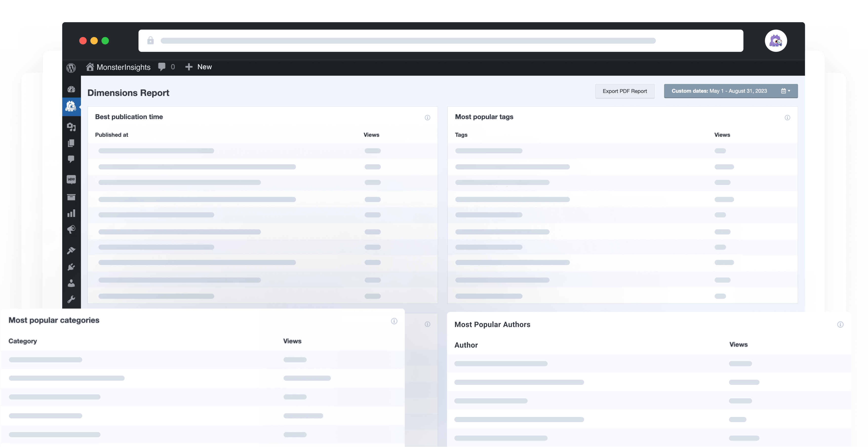868x447 pixels.
Task: Open the Media sidebar icon
Action: 71,127
